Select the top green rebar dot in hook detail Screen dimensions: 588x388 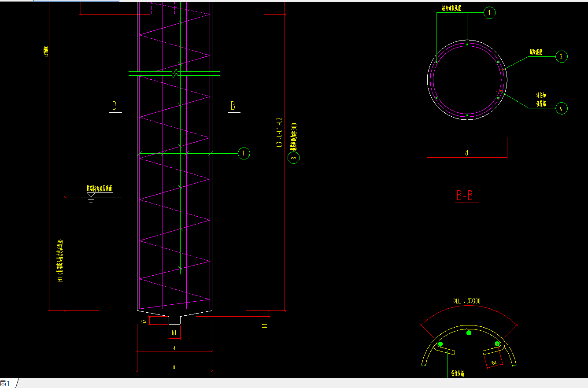(469, 333)
